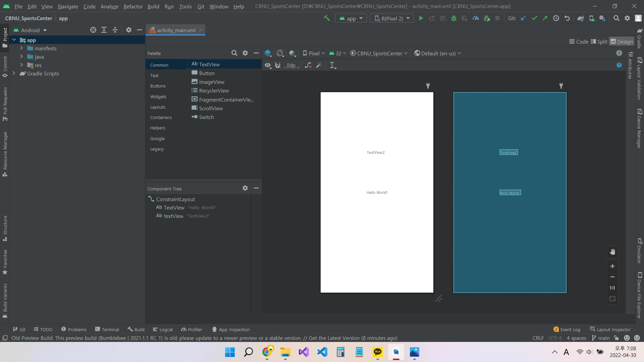This screenshot has height=362, width=644.
Task: Open Select Design Surface layers icon
Action: (x=268, y=53)
